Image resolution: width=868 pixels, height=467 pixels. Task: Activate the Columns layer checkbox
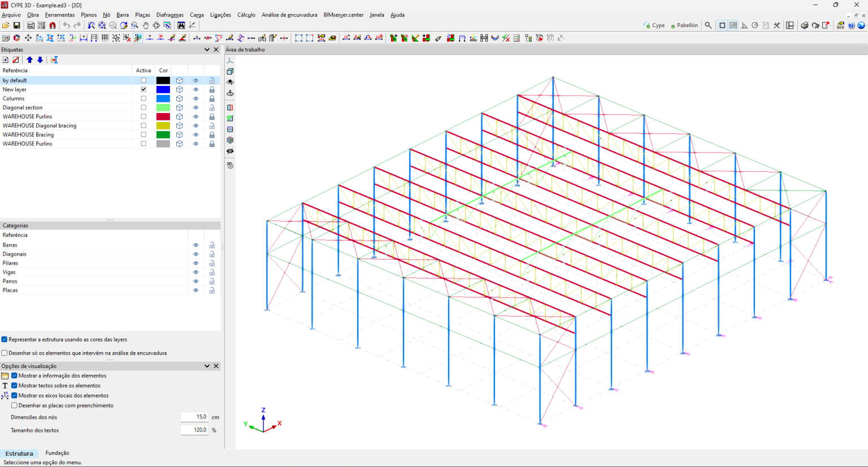point(144,98)
